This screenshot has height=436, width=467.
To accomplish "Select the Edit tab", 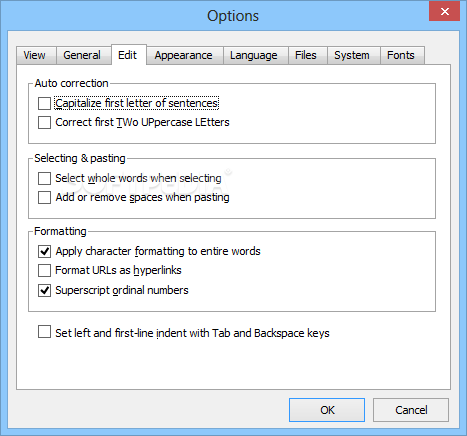I will 129,55.
